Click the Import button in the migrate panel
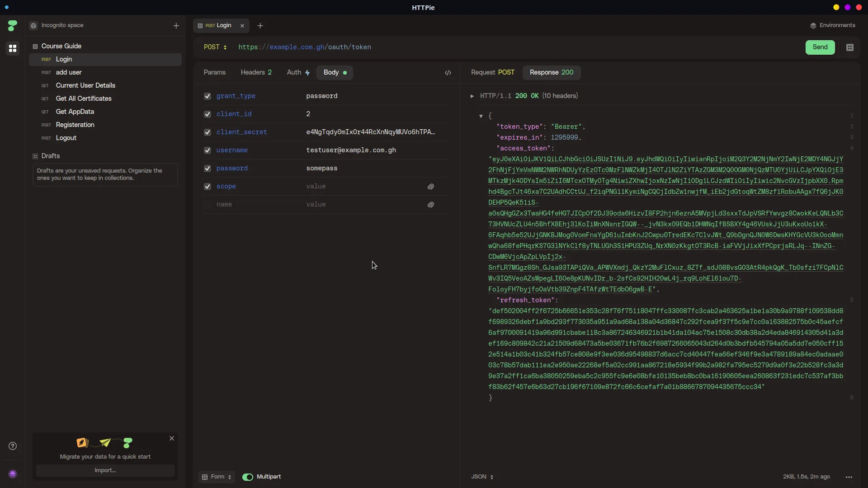The height and width of the screenshot is (488, 868). (x=105, y=470)
